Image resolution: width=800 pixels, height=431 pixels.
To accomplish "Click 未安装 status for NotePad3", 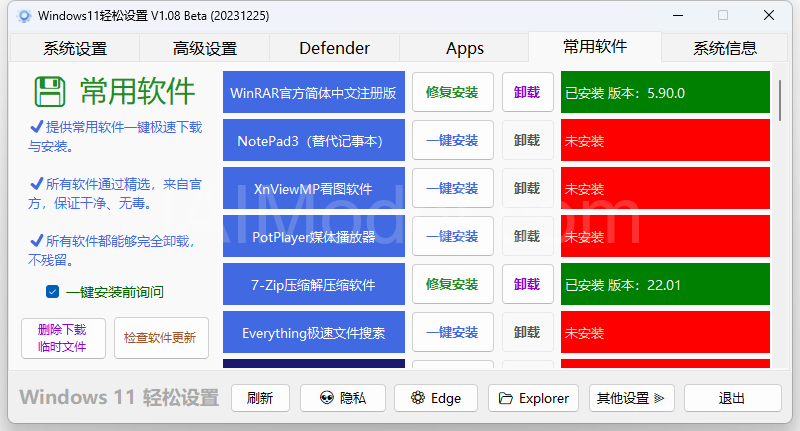I will pos(665,140).
